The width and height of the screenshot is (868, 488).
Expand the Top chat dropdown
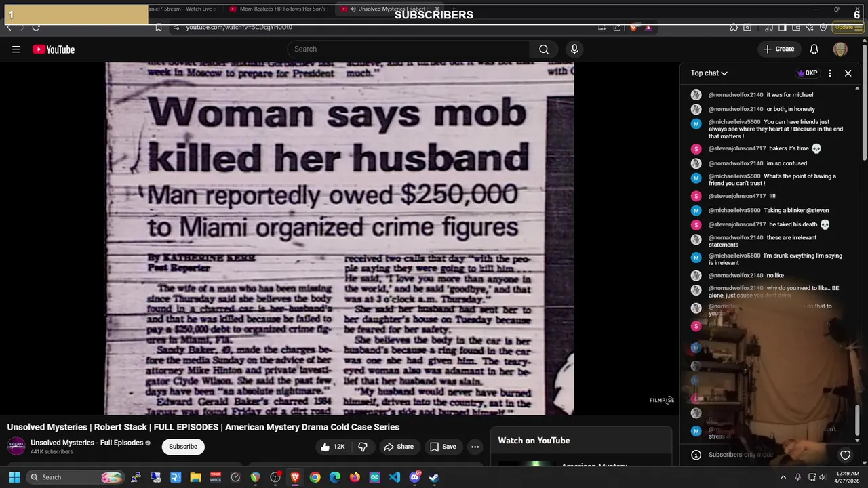[709, 73]
